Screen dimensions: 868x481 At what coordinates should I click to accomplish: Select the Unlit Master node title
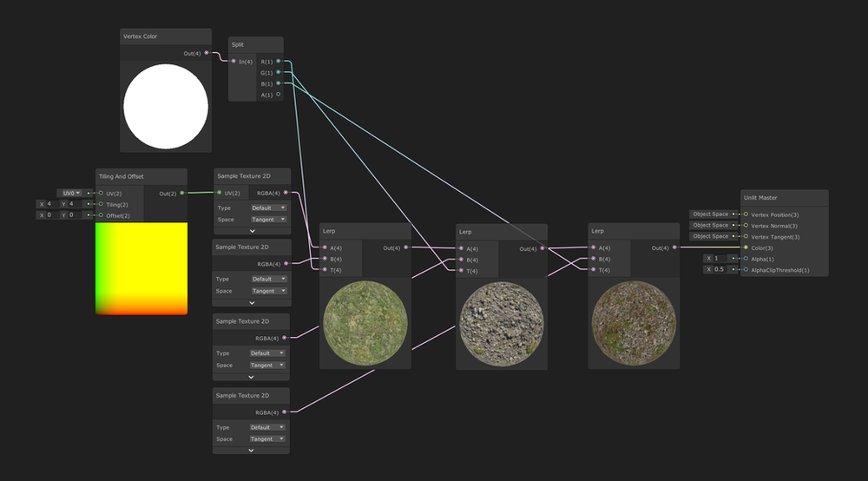pyautogui.click(x=760, y=197)
